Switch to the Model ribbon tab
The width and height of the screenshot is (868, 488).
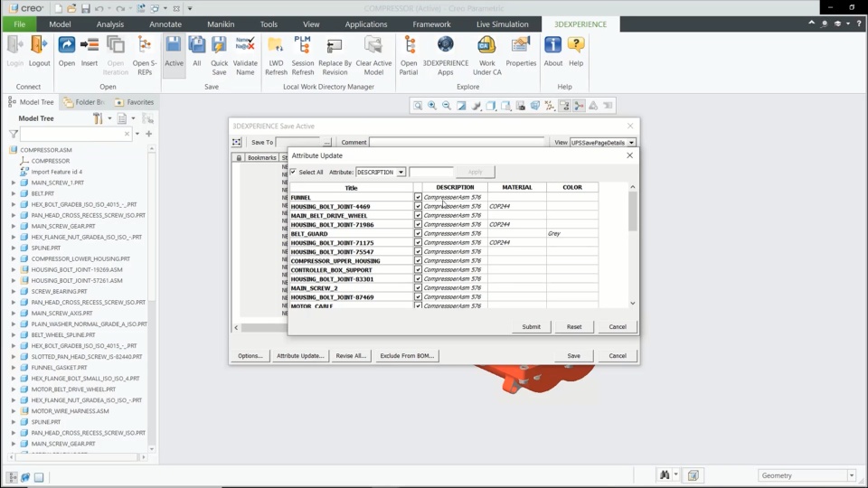click(60, 24)
